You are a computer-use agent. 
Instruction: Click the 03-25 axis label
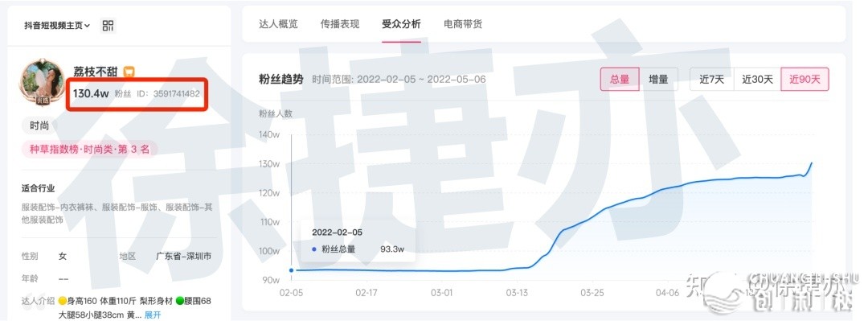pos(592,292)
